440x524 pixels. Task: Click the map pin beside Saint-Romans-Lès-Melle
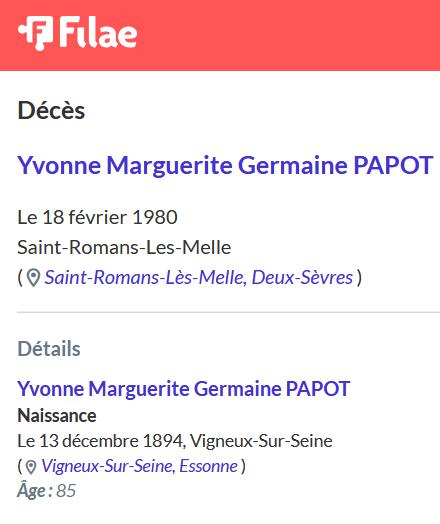coord(33,278)
